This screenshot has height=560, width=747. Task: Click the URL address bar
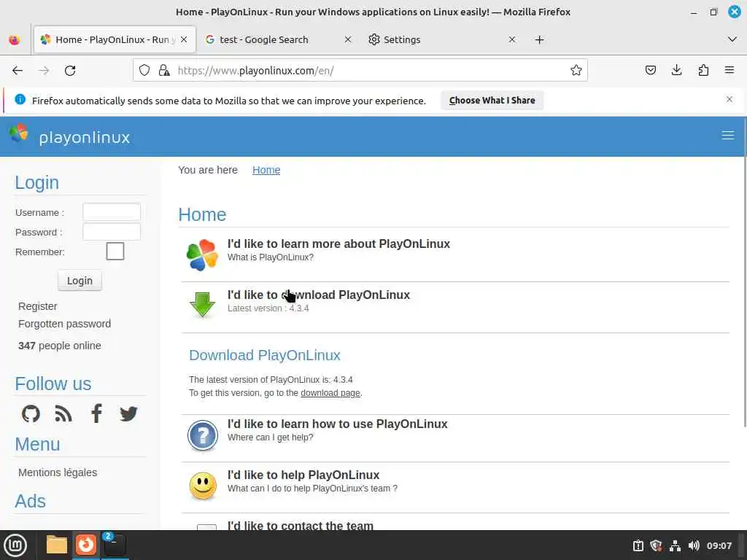coord(360,71)
